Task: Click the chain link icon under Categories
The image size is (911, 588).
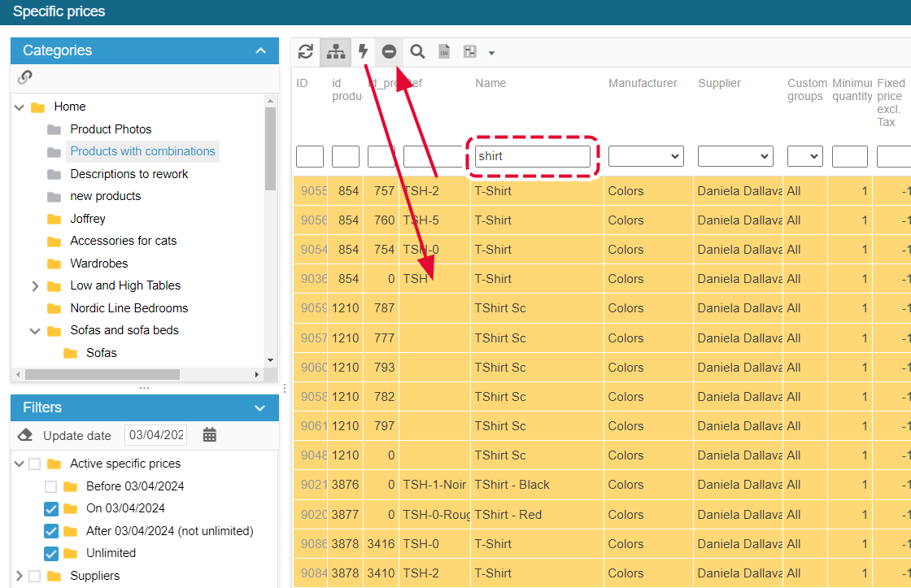Action: [25, 77]
